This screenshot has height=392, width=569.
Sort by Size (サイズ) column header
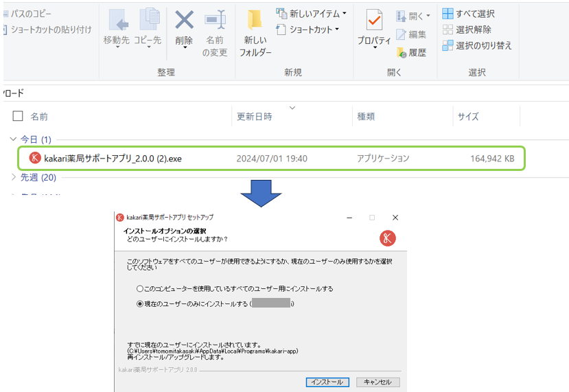tap(468, 117)
